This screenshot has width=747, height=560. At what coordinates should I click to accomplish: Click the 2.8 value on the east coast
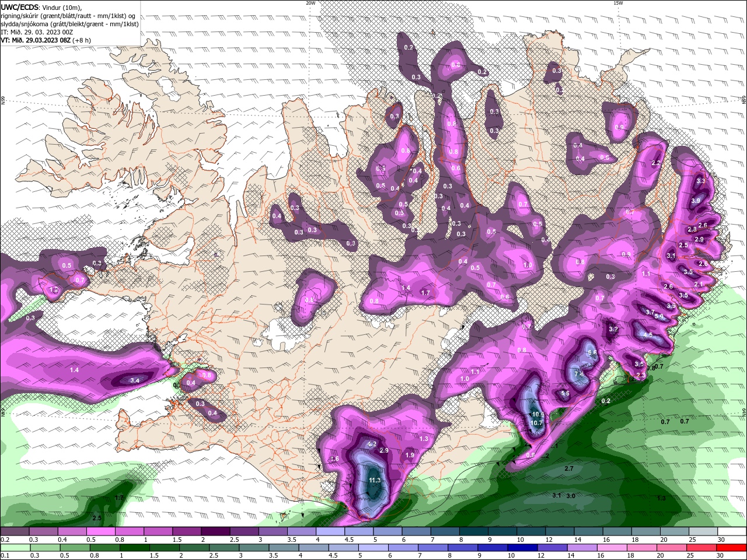pyautogui.click(x=692, y=230)
